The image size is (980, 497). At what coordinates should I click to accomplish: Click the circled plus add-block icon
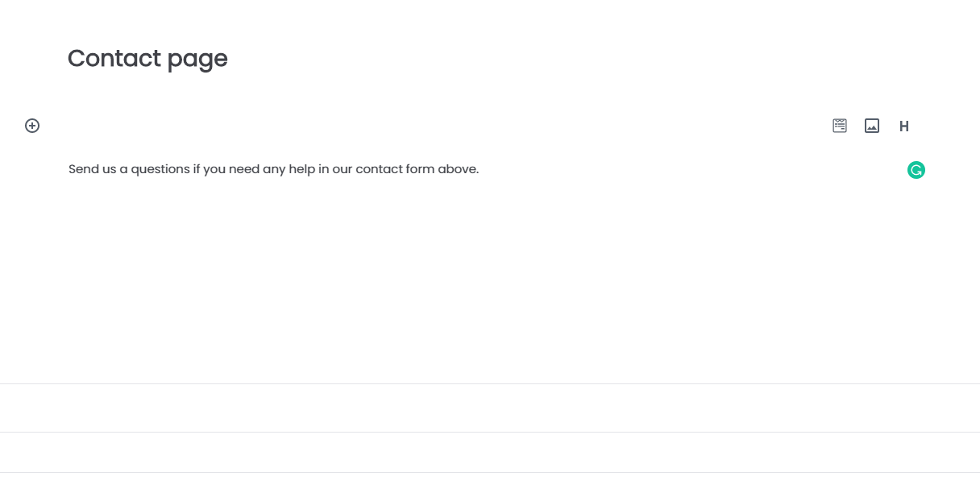coord(32,126)
